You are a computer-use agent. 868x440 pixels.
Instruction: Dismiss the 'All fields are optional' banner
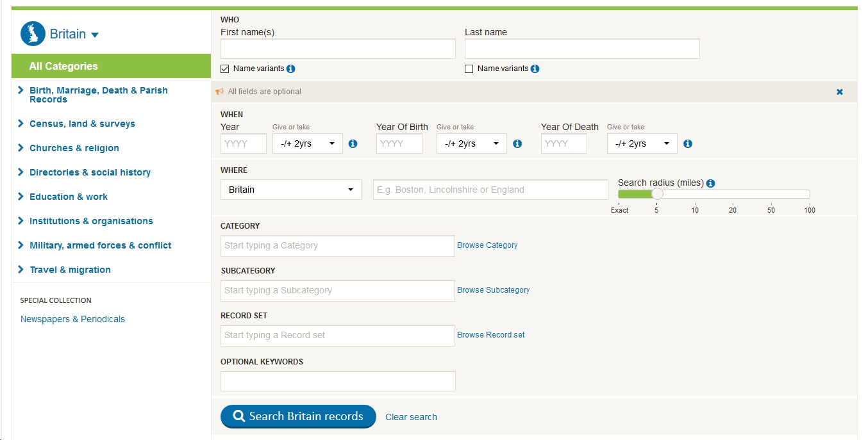point(840,92)
